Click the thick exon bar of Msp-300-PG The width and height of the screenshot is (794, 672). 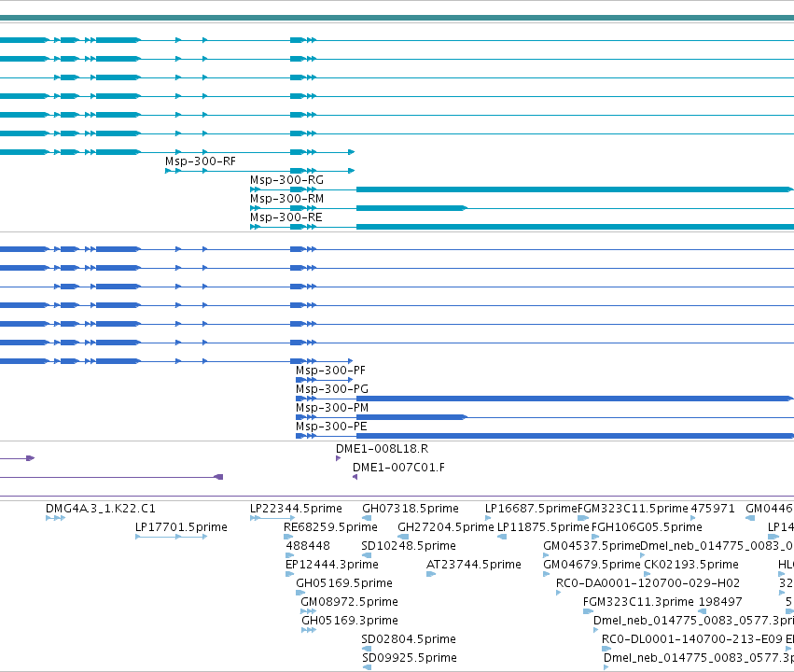(x=574, y=399)
